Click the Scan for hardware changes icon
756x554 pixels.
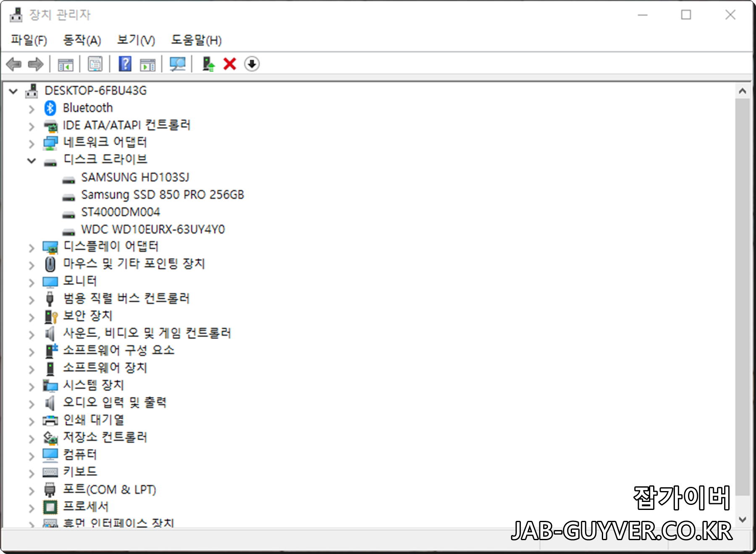pyautogui.click(x=177, y=64)
